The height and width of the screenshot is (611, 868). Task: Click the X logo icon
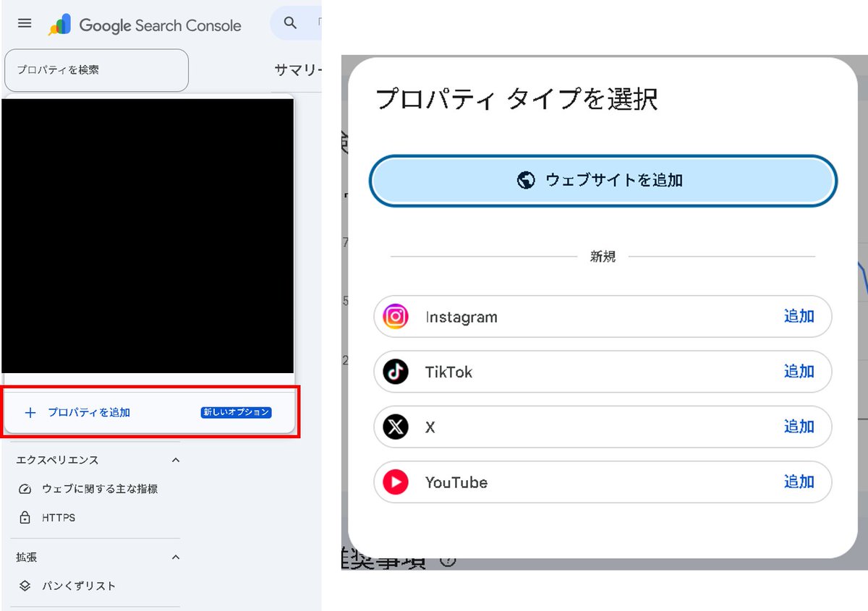(x=396, y=427)
